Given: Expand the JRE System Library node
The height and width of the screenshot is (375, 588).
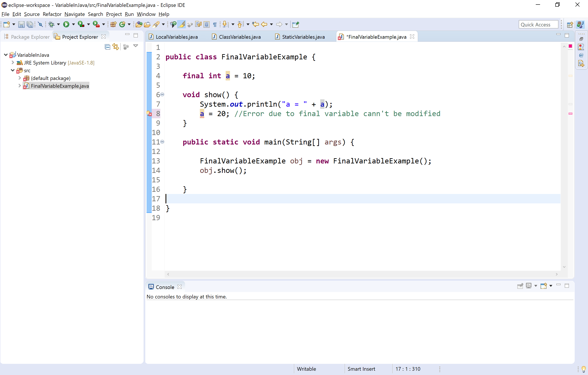Looking at the screenshot, I should (x=12, y=63).
